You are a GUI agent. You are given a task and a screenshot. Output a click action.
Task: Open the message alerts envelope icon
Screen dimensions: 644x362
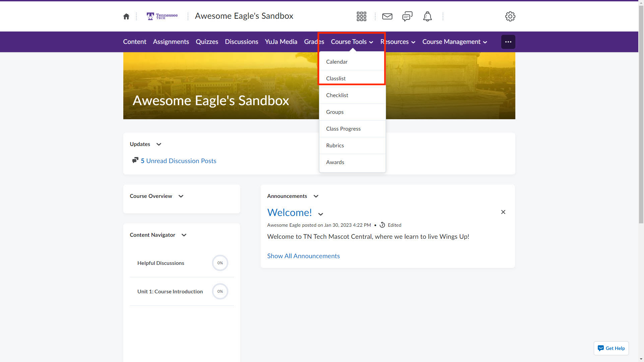(x=387, y=16)
